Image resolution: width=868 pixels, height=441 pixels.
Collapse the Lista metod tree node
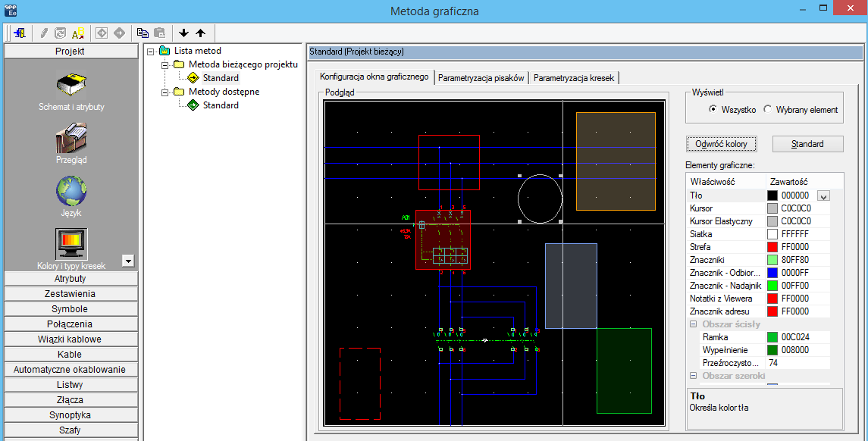(x=151, y=52)
